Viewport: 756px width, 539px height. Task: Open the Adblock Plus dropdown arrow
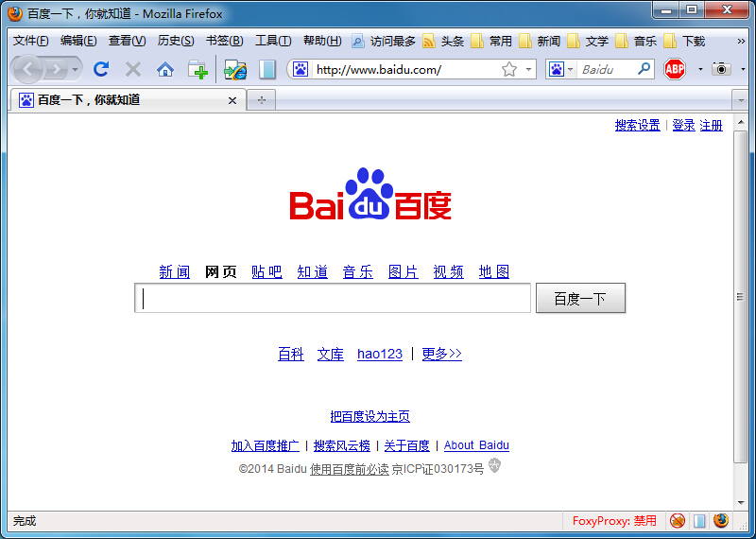point(700,69)
